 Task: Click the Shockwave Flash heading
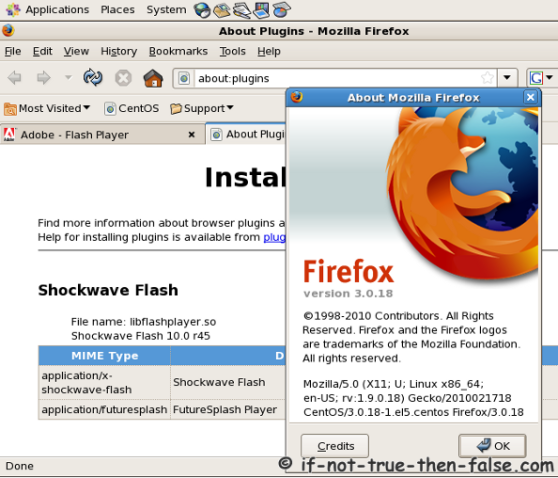(108, 290)
